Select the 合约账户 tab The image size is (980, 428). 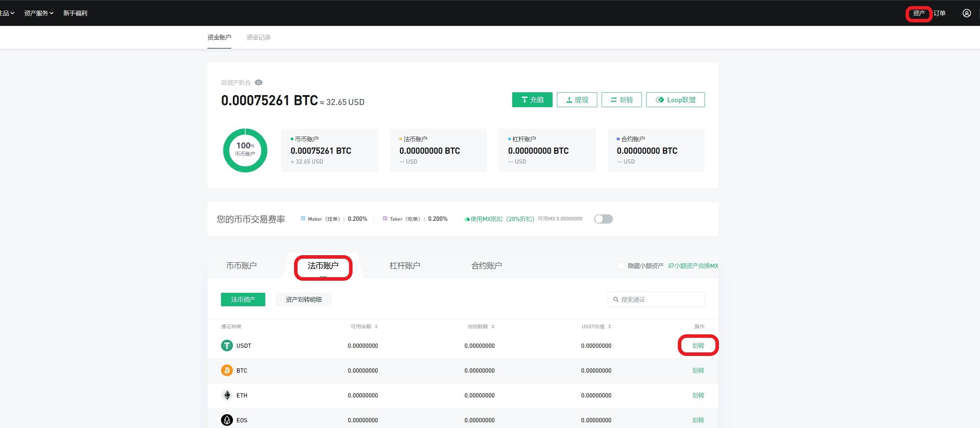[x=487, y=265]
